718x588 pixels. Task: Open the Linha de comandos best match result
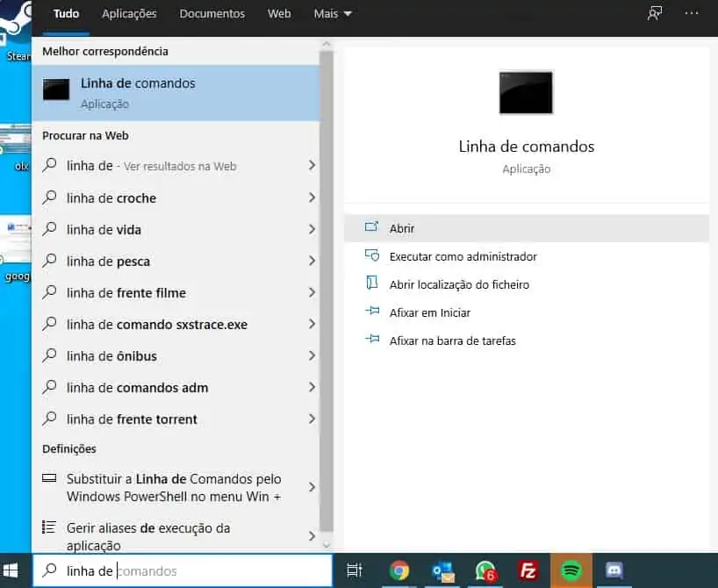tap(176, 93)
